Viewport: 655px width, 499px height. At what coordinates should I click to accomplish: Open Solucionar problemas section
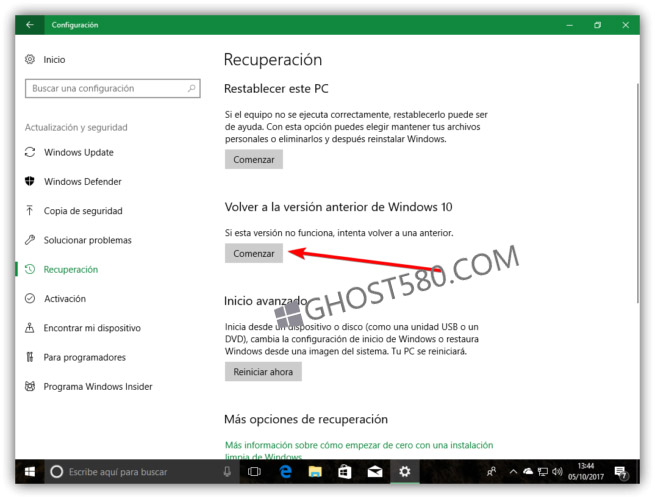pos(87,240)
